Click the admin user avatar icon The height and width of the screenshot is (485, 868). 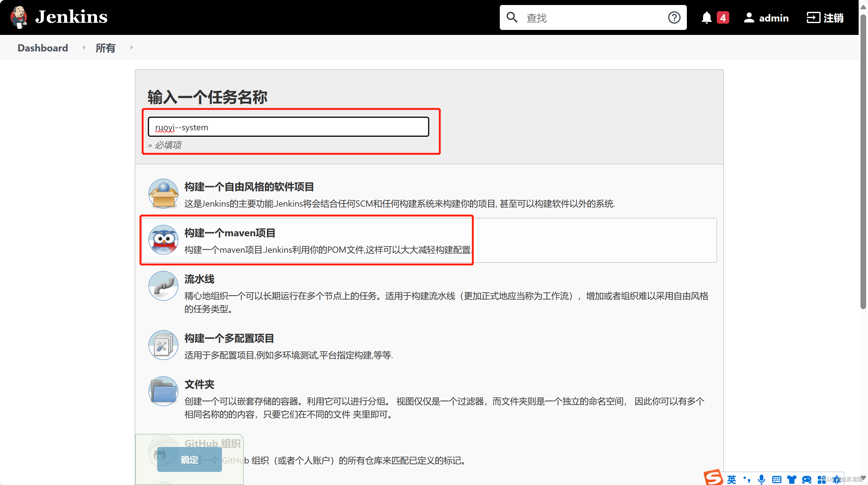coord(749,17)
